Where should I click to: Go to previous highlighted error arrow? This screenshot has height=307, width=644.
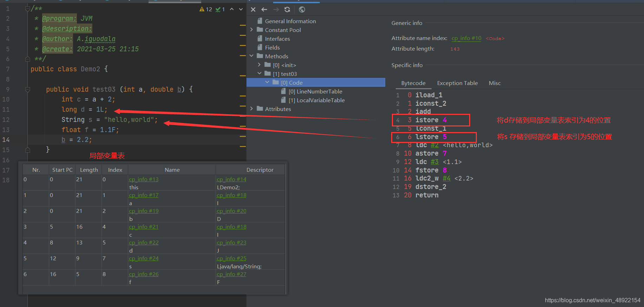(x=232, y=9)
